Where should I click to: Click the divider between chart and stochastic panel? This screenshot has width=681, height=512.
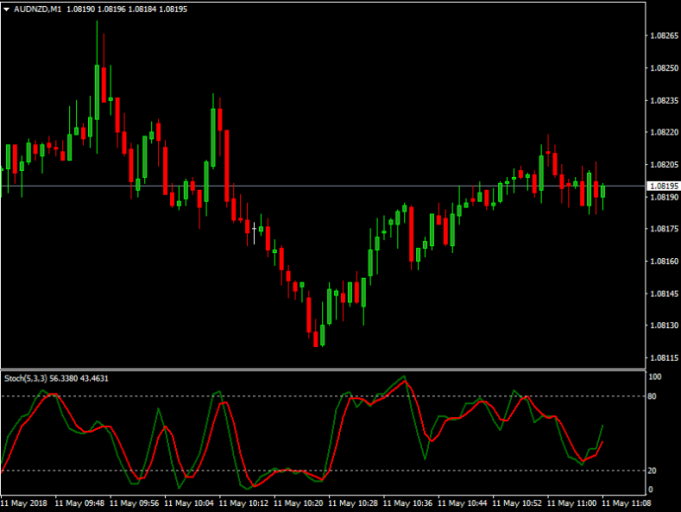320,369
